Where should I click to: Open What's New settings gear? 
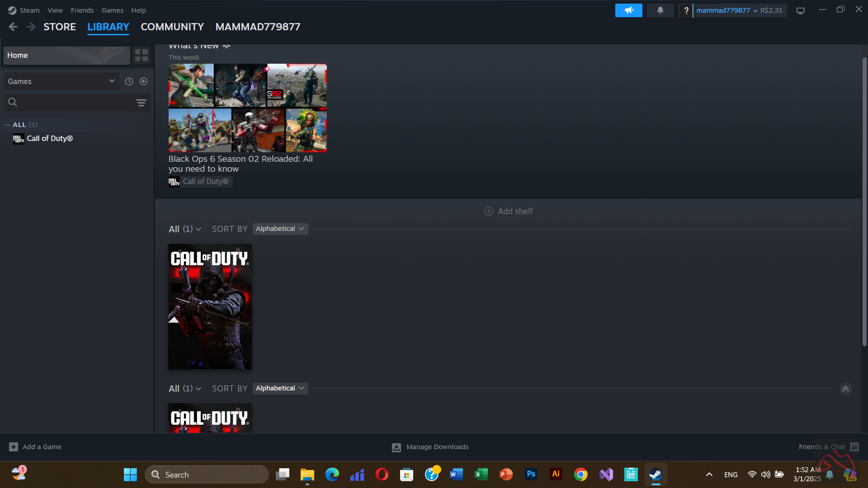(226, 46)
